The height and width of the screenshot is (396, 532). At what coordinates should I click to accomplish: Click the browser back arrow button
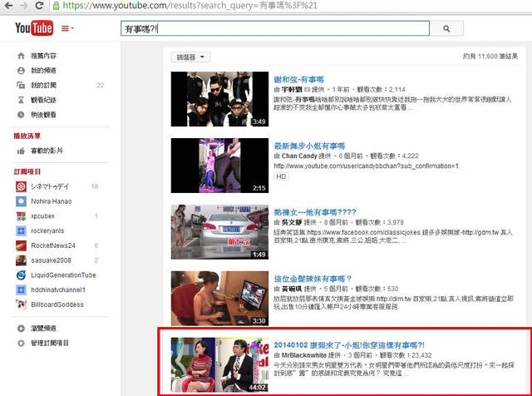(x=11, y=5)
